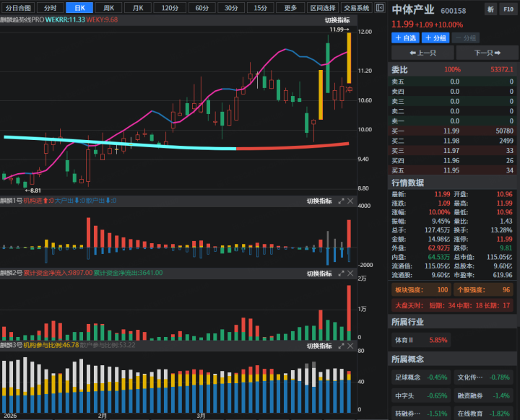Add stock to 自选 watchlist

406,38
